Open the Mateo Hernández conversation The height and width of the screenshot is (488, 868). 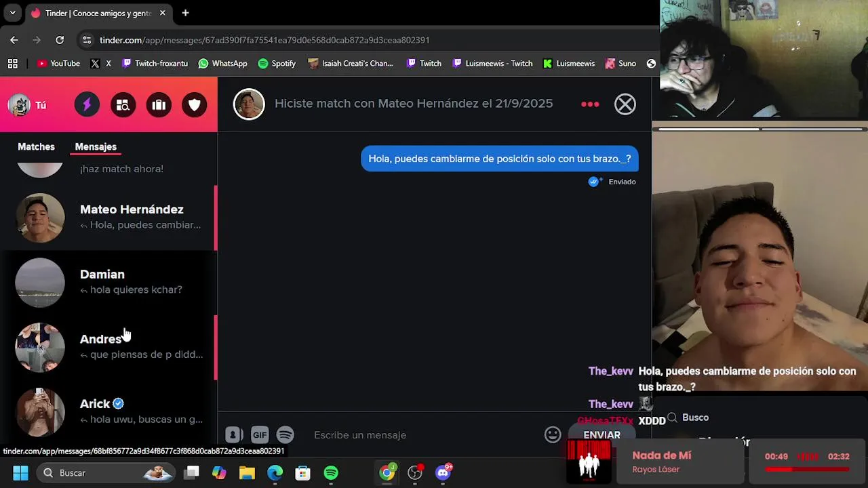click(108, 218)
